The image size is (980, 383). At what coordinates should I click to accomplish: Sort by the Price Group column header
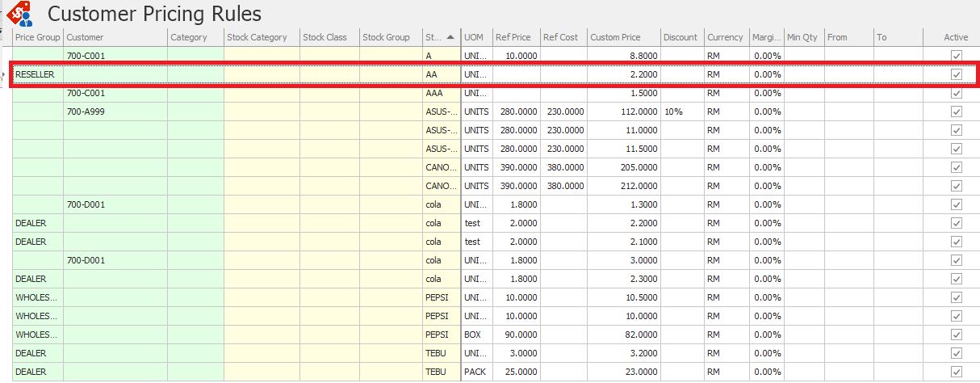[38, 37]
